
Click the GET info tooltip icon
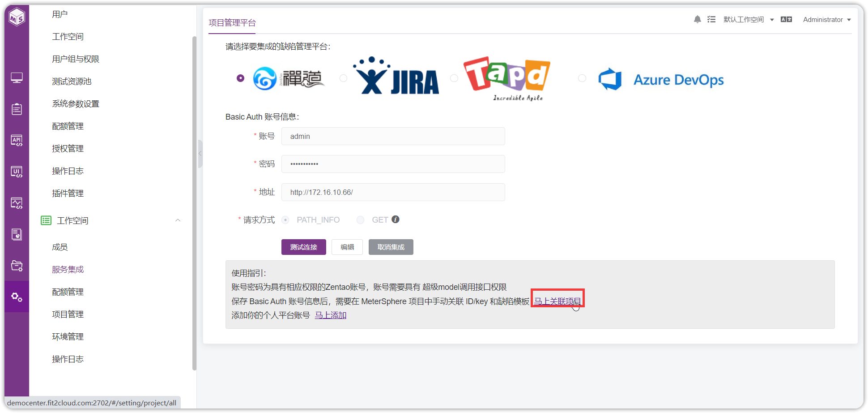(x=396, y=219)
